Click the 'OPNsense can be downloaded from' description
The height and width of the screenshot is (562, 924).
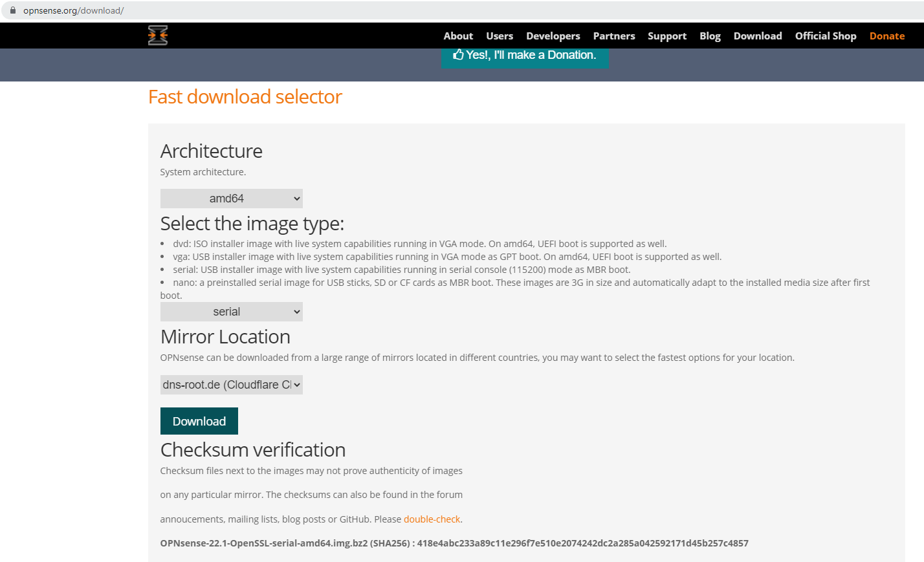point(478,358)
